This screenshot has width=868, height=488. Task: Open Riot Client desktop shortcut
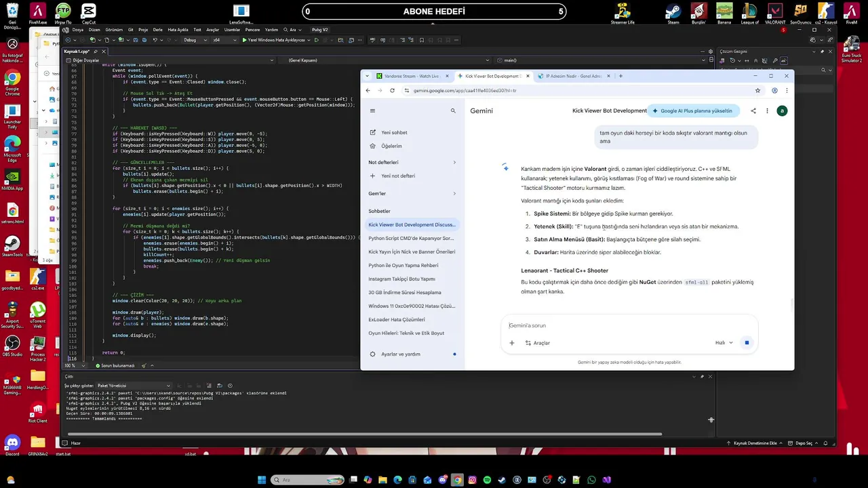(37, 413)
